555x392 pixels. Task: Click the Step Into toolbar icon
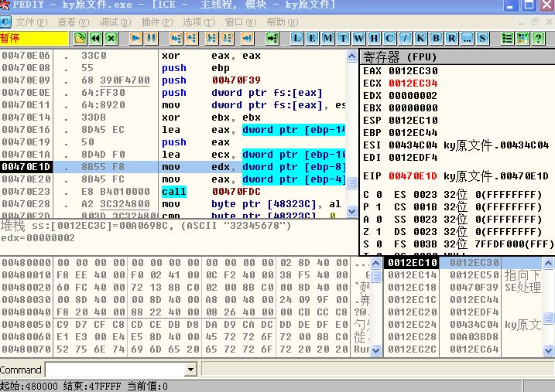(x=176, y=38)
